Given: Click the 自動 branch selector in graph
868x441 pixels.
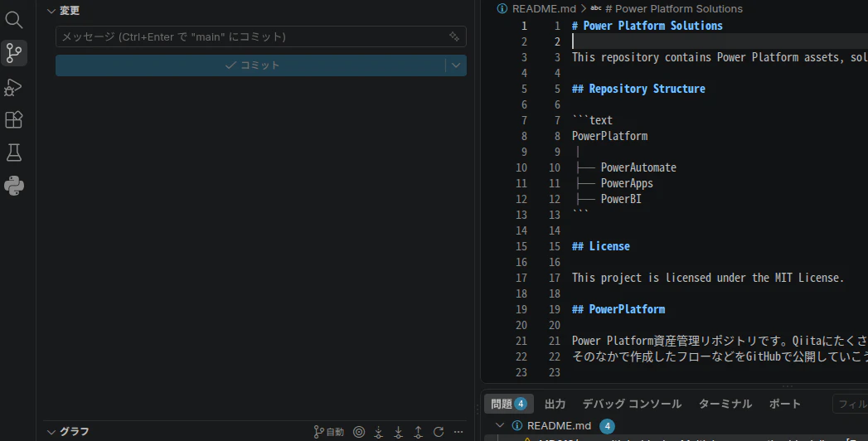Looking at the screenshot, I should click(x=329, y=432).
